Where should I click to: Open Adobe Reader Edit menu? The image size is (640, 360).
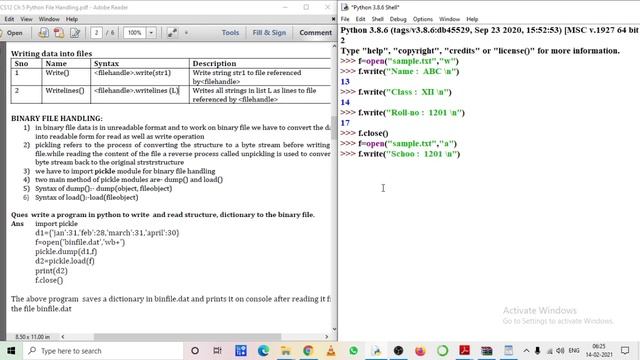[x=9, y=19]
